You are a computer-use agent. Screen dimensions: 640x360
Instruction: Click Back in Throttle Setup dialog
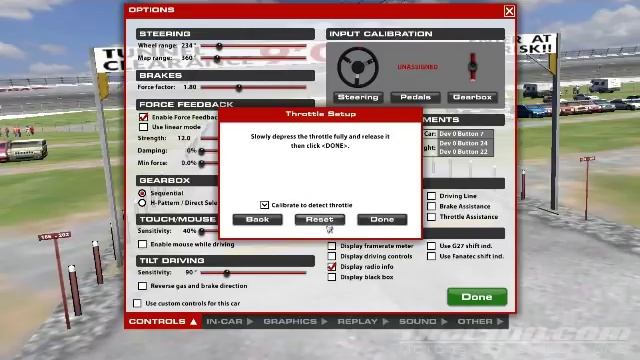[x=258, y=220]
